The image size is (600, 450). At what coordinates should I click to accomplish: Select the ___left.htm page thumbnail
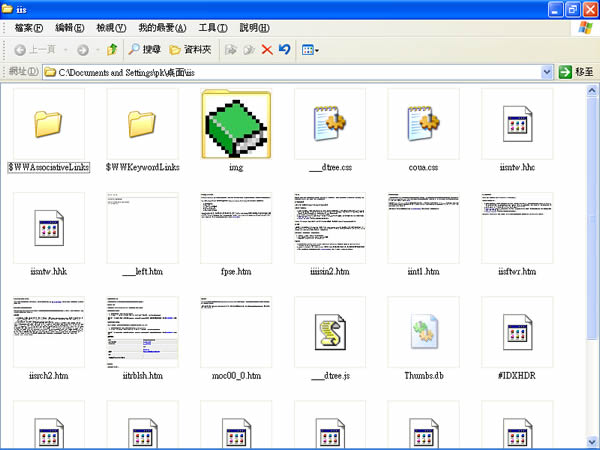tap(142, 228)
